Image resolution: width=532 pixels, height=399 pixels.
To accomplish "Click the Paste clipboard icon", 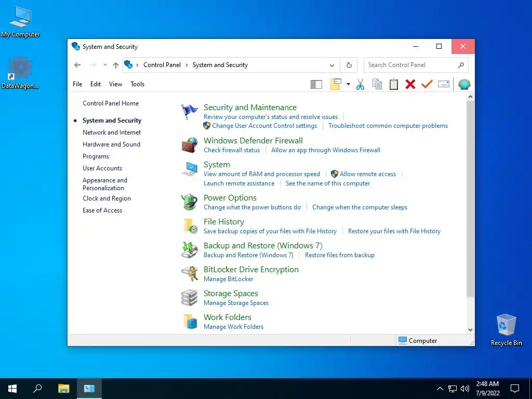I will pos(394,84).
